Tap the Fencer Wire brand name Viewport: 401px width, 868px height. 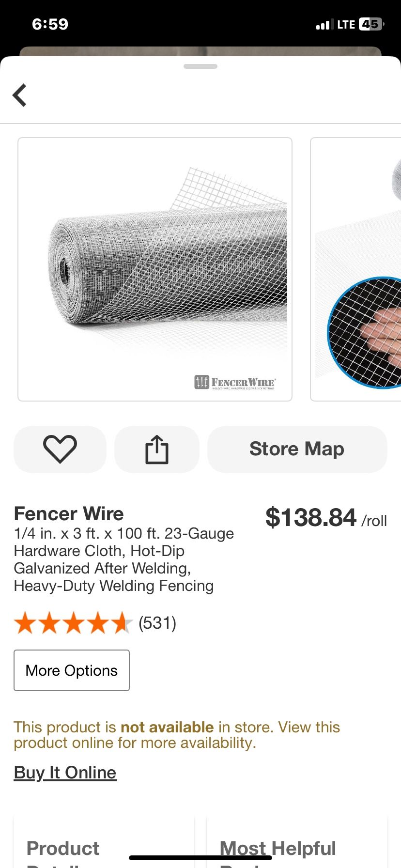tap(69, 513)
